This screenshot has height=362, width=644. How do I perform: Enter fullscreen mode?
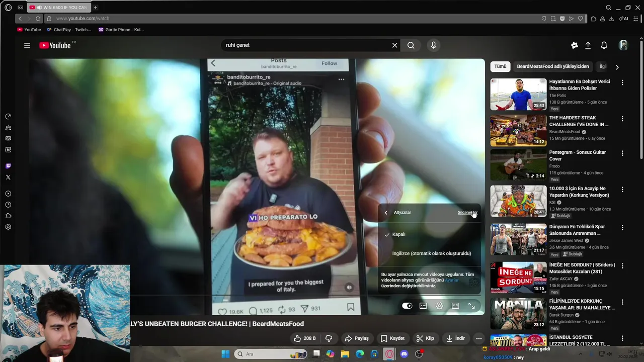coord(471,306)
